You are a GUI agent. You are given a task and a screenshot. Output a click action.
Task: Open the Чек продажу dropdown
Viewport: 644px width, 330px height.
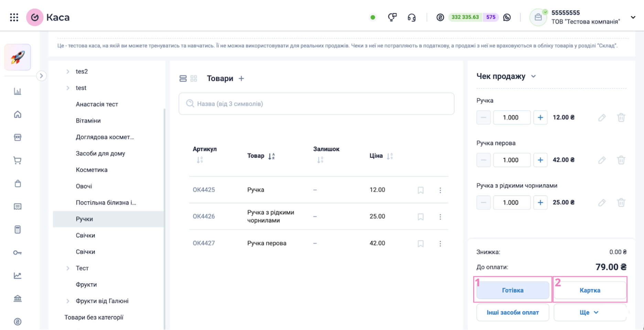pos(533,76)
